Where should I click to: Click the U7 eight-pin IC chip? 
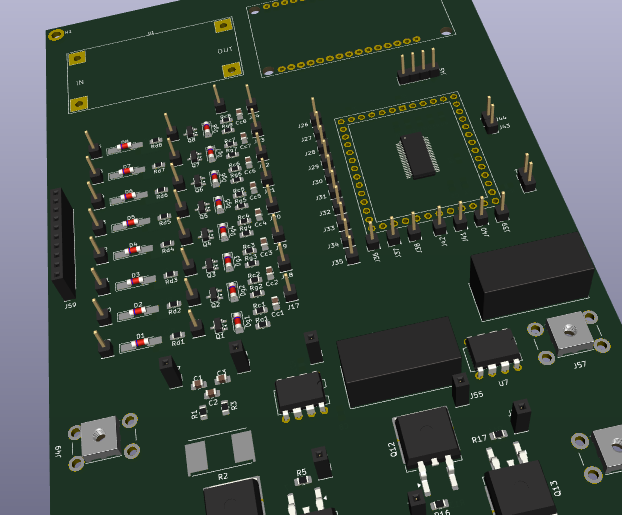pos(493,350)
